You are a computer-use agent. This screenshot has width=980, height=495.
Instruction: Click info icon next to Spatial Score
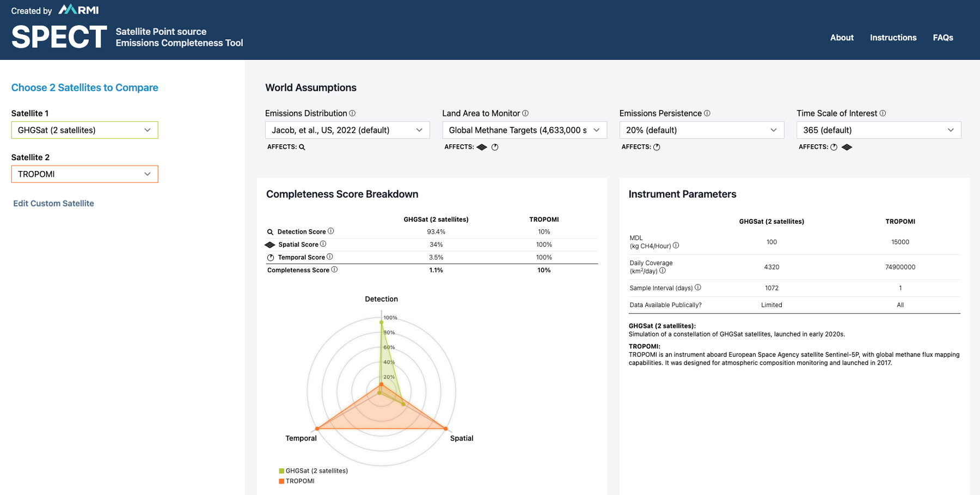323,244
